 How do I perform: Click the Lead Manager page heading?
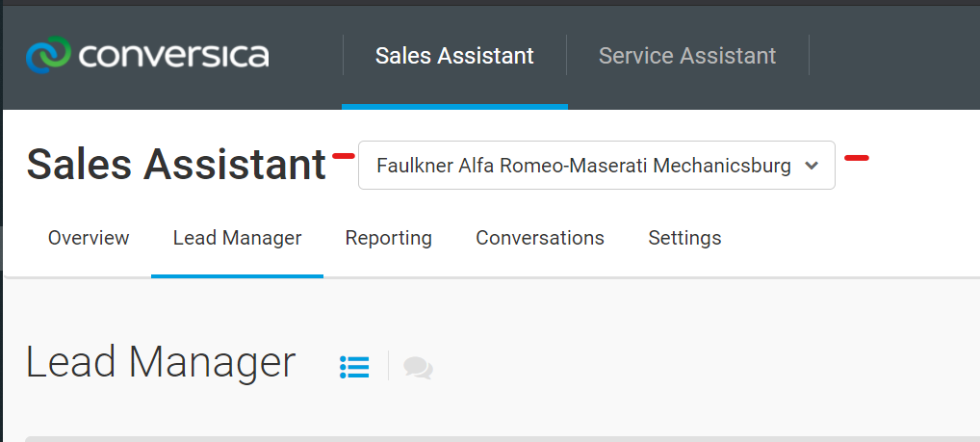(161, 362)
